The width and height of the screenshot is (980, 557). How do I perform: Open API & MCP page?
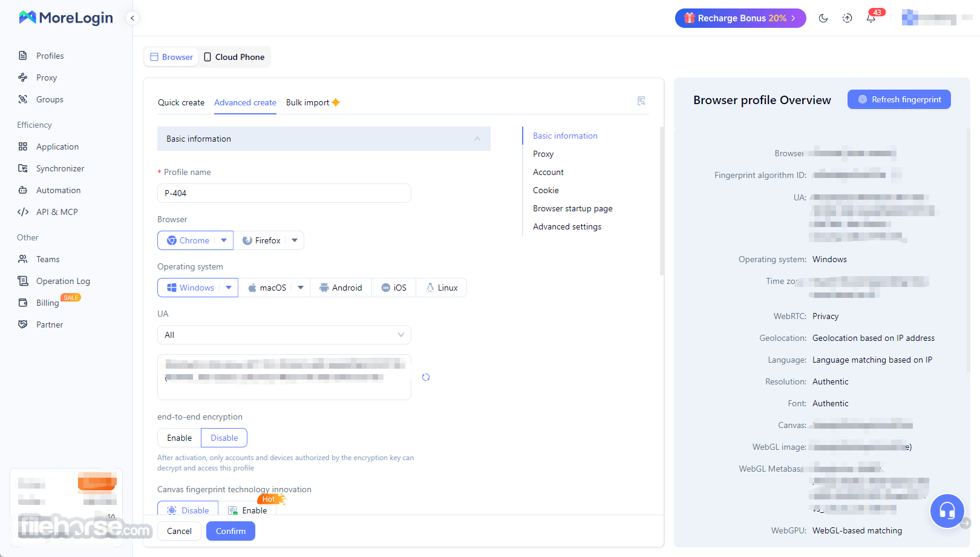pyautogui.click(x=57, y=212)
